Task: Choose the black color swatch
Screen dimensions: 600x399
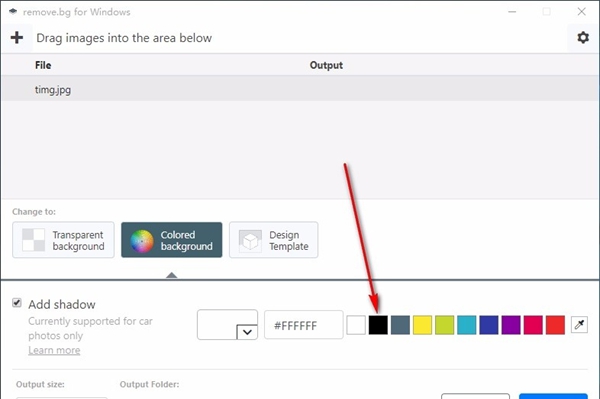Action: coord(378,325)
